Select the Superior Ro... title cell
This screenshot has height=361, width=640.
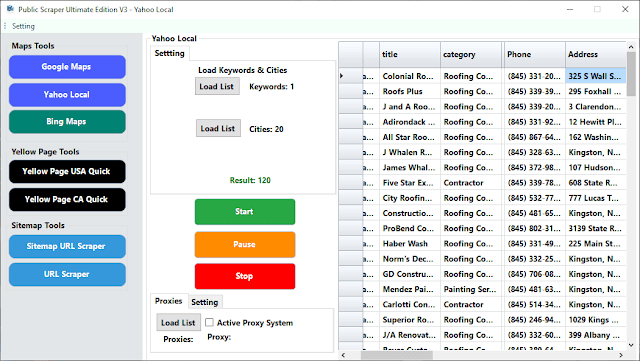click(410, 320)
